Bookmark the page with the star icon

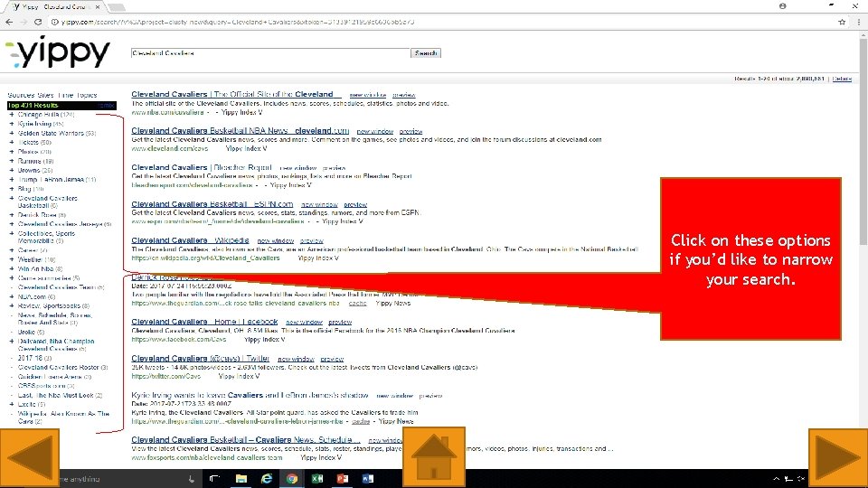[842, 22]
